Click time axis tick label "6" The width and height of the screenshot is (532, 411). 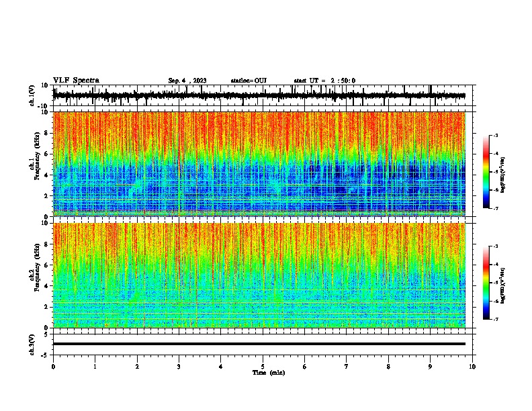click(305, 367)
